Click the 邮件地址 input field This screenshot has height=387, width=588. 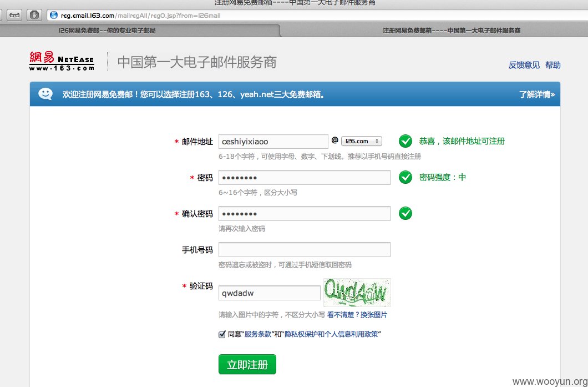pyautogui.click(x=273, y=142)
